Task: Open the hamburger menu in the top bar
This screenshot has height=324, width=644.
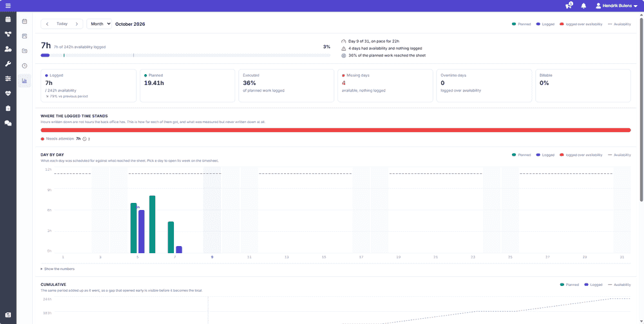Action: [8, 6]
